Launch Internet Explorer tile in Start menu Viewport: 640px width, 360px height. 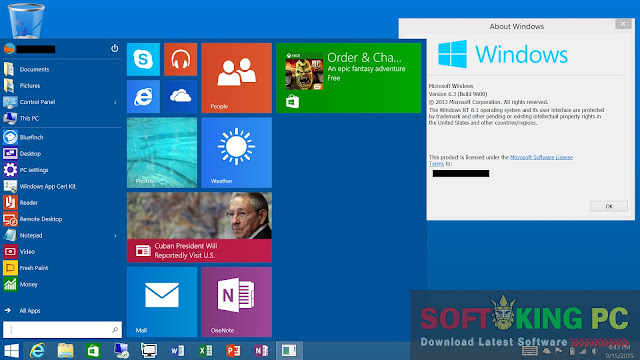pyautogui.click(x=143, y=96)
